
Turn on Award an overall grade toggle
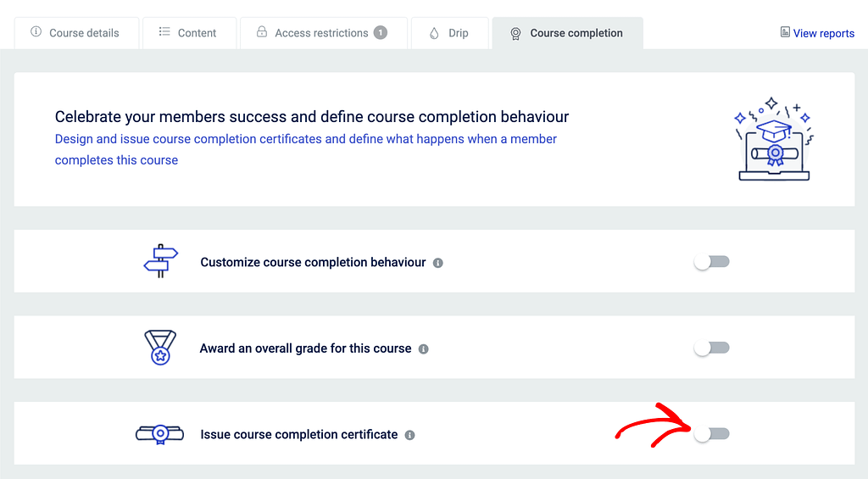[x=711, y=348]
